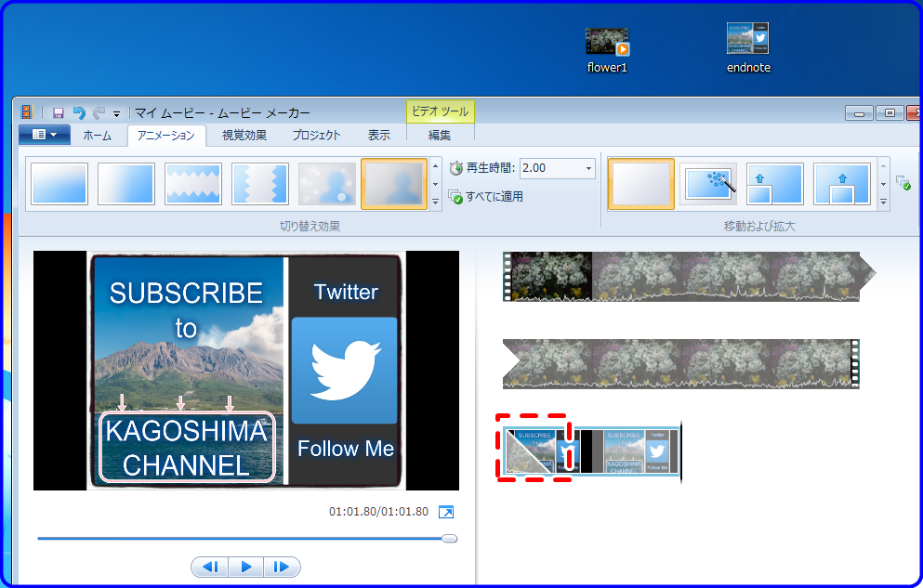Step to previous frame button
The height and width of the screenshot is (588, 923).
[210, 567]
